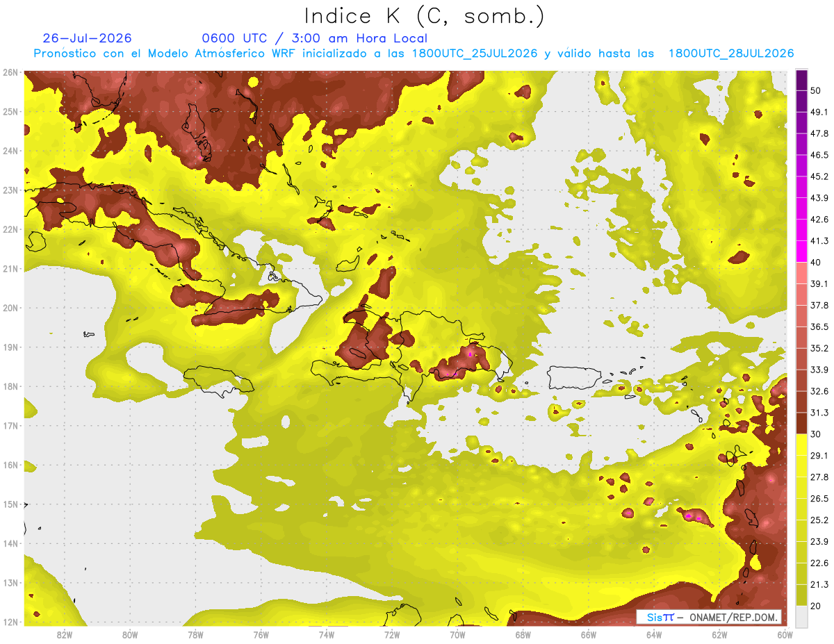This screenshot has width=834, height=644.
Task: Click the latitude label '19N'
Action: pos(10,347)
